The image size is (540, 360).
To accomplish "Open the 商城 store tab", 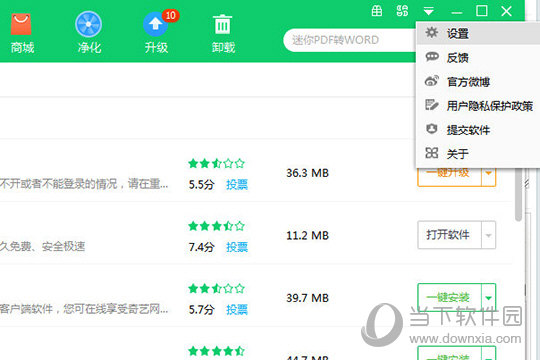I will coord(22,33).
